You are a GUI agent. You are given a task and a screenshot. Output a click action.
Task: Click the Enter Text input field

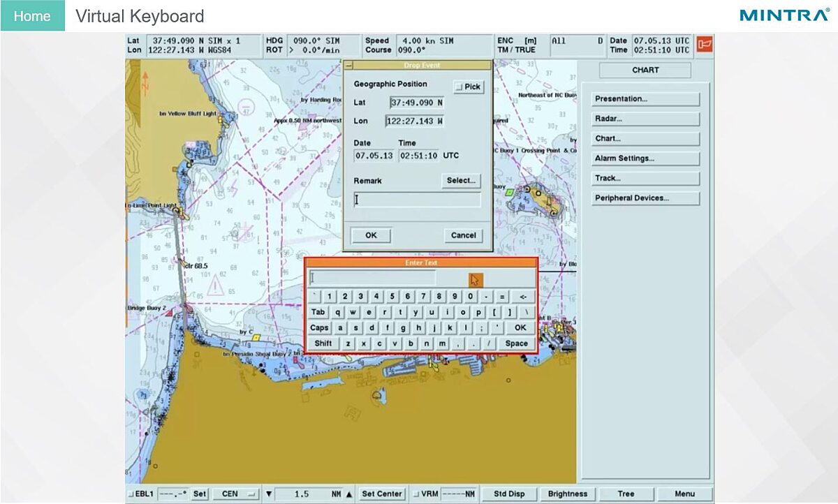point(372,278)
